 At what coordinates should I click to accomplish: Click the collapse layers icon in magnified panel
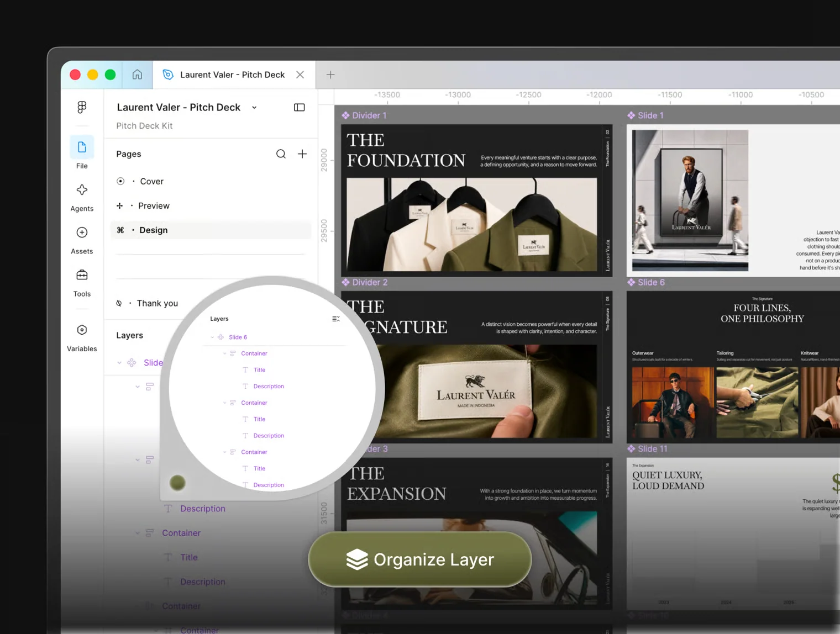tap(336, 319)
